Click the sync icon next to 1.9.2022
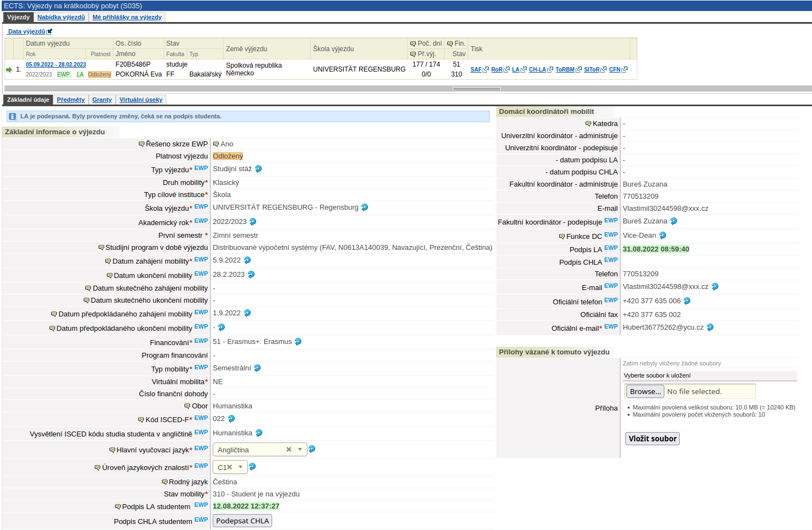 point(247,313)
